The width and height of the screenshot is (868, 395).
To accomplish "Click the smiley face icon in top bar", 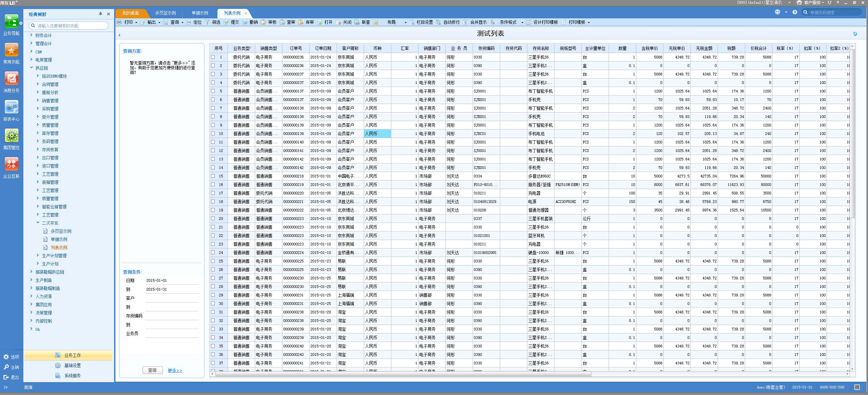I will [777, 12].
